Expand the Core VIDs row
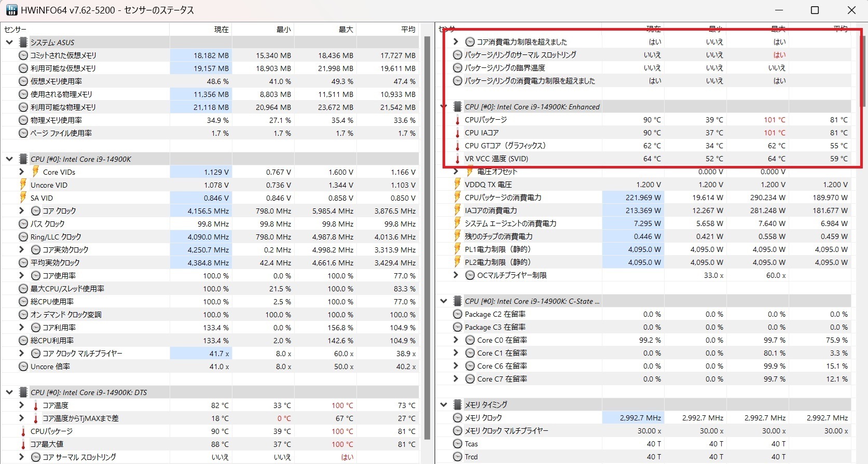Image resolution: width=868 pixels, height=464 pixels. pos(21,172)
